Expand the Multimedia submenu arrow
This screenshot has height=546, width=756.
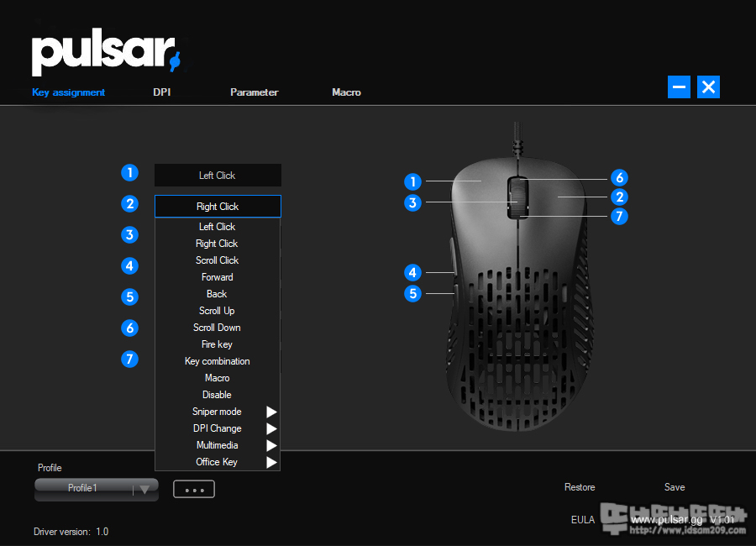point(271,445)
